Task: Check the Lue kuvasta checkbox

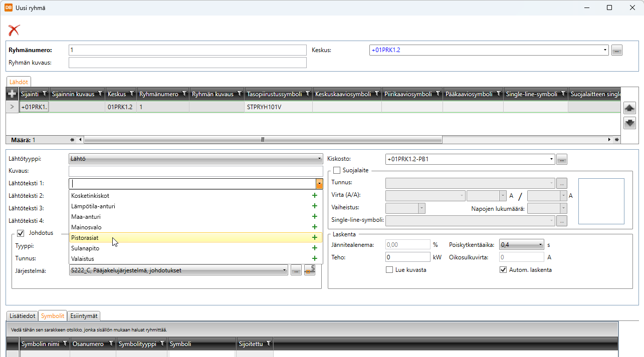Action: (x=389, y=270)
